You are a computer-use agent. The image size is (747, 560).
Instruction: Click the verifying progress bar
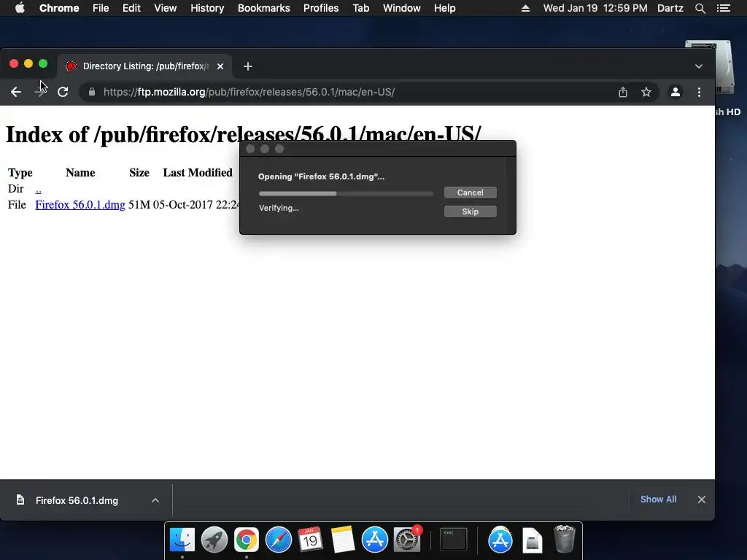346,193
